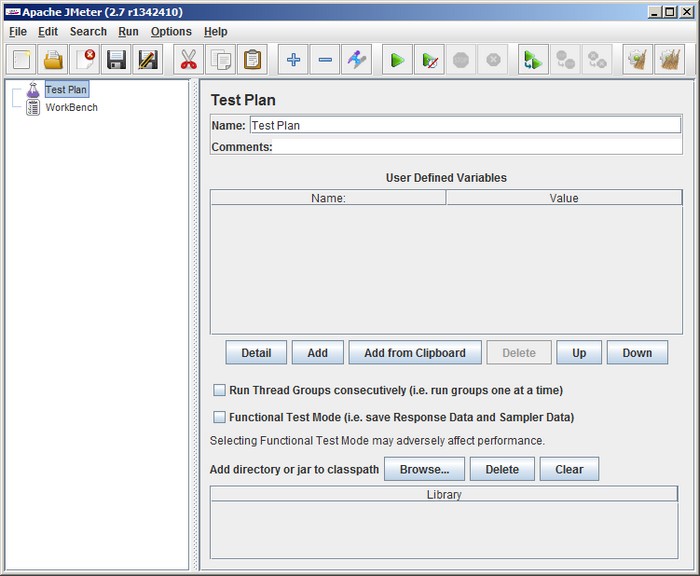Collapse all nodes with the minus icon
The image size is (700, 576).
[x=325, y=59]
